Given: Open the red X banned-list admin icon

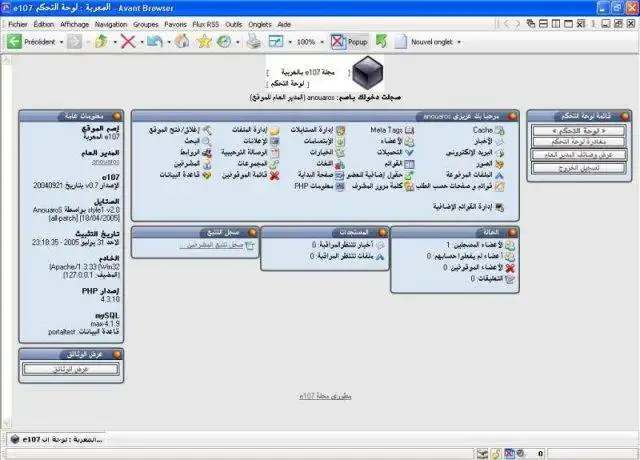Looking at the screenshot, I should [x=274, y=176].
